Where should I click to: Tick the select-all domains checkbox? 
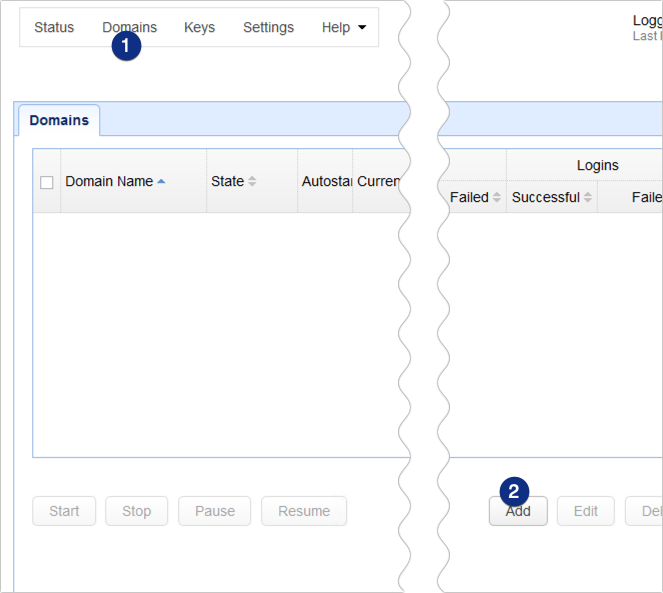tap(46, 182)
